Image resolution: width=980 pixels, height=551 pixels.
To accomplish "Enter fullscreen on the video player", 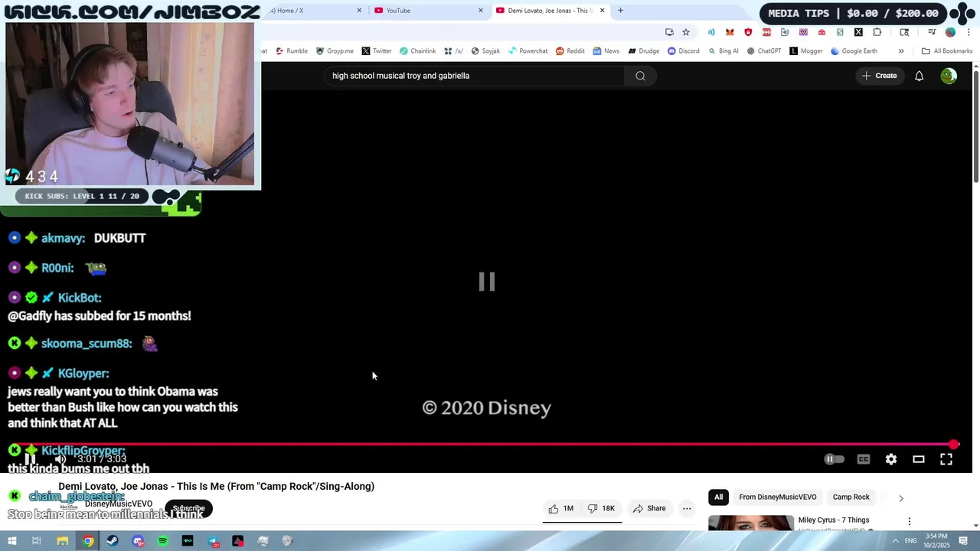I will point(946,459).
